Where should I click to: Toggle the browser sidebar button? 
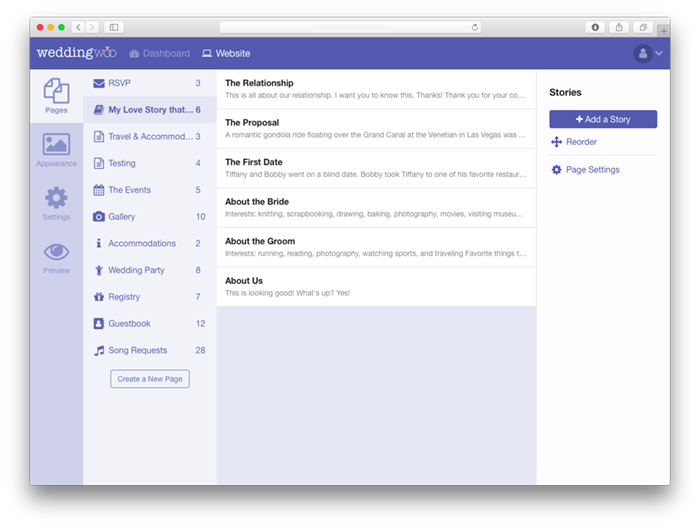pos(114,27)
